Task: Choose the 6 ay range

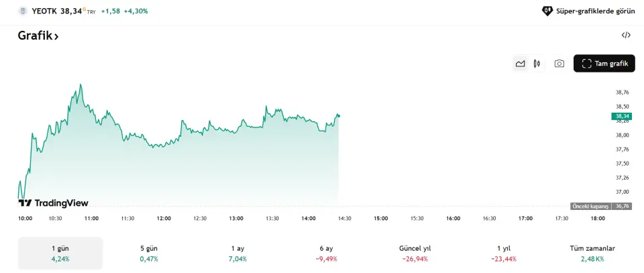Action: point(326,253)
